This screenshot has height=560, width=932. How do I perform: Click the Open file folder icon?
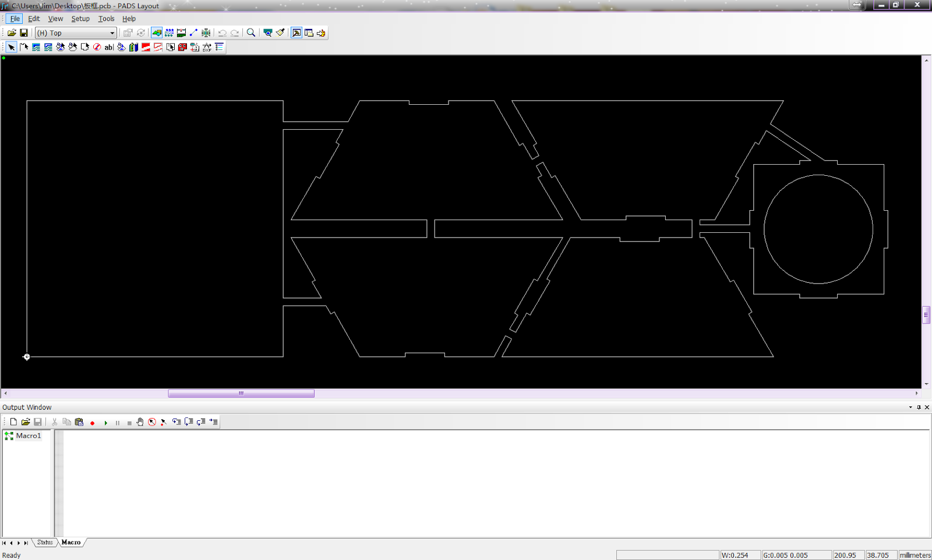click(12, 33)
